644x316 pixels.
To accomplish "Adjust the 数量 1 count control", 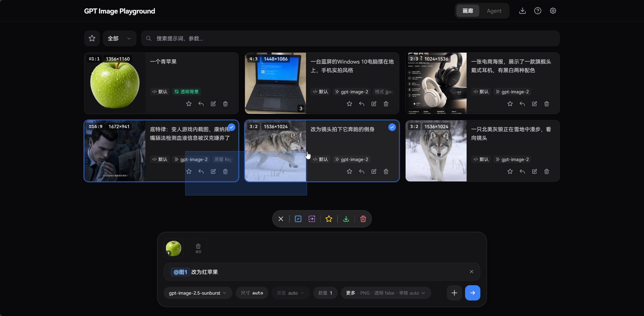I will (325, 293).
